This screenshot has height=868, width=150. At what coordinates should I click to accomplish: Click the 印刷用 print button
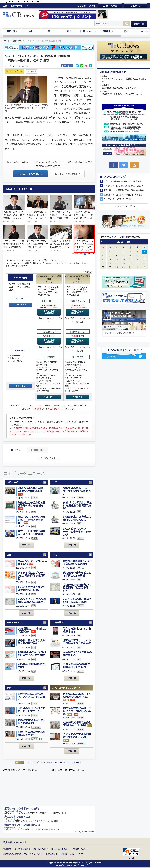click(32, 71)
